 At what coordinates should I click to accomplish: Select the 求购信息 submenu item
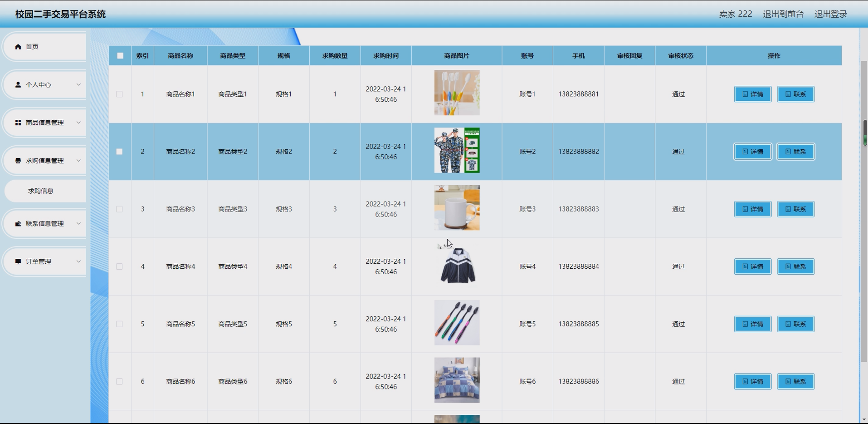(45, 191)
